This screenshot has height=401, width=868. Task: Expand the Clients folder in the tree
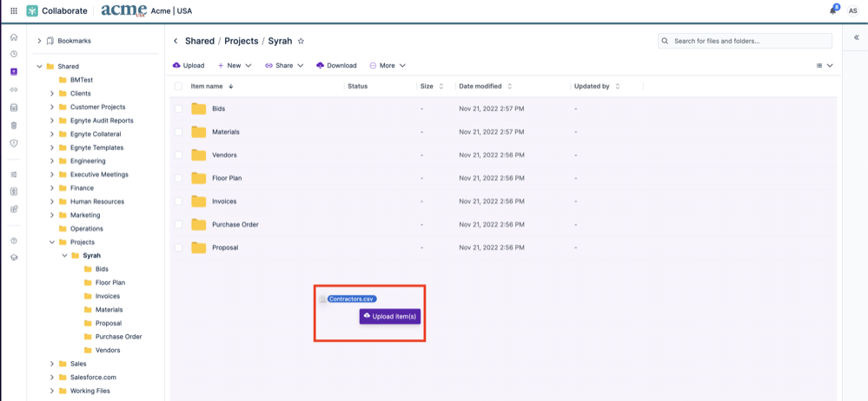[51, 94]
